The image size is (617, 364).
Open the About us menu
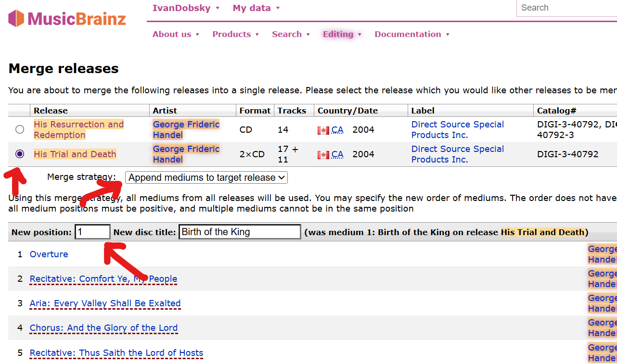(176, 34)
